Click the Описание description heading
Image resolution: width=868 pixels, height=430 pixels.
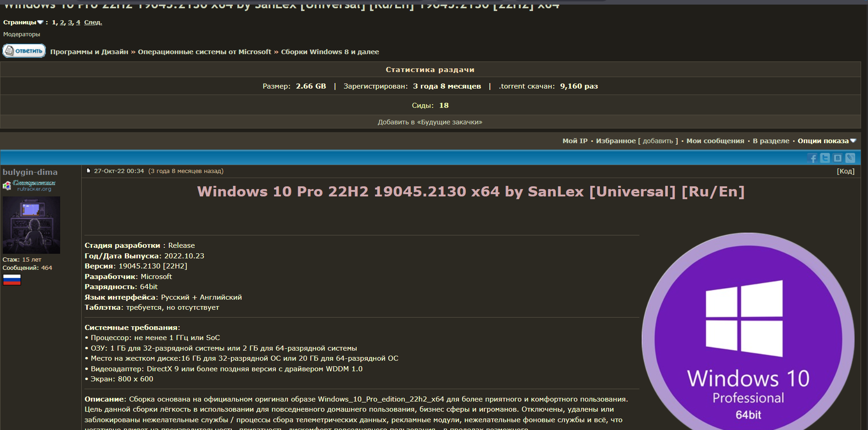pos(105,399)
